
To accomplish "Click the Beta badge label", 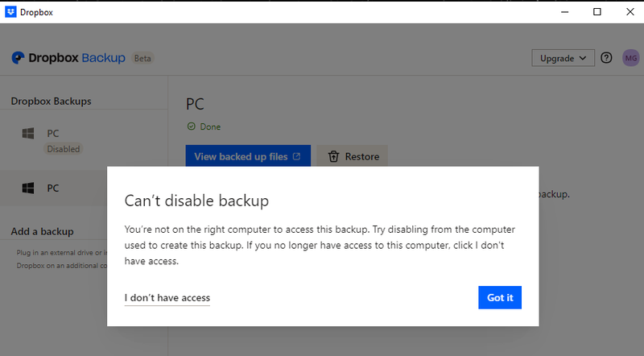I will pos(142,59).
